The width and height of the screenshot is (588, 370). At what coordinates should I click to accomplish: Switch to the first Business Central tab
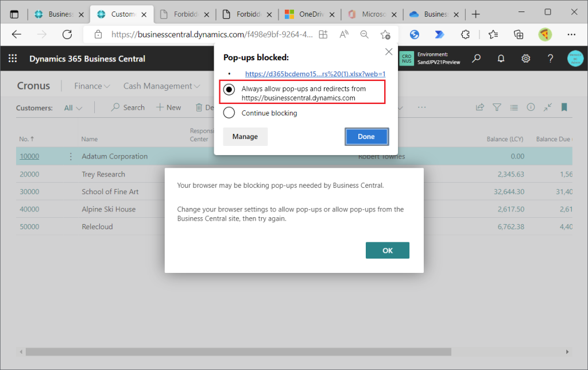[x=59, y=14]
